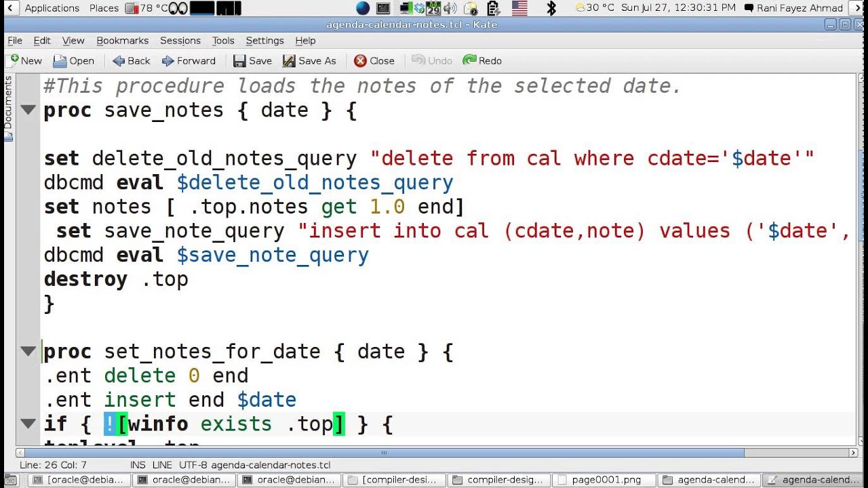Open the View menu
The height and width of the screenshot is (488, 868).
click(73, 41)
